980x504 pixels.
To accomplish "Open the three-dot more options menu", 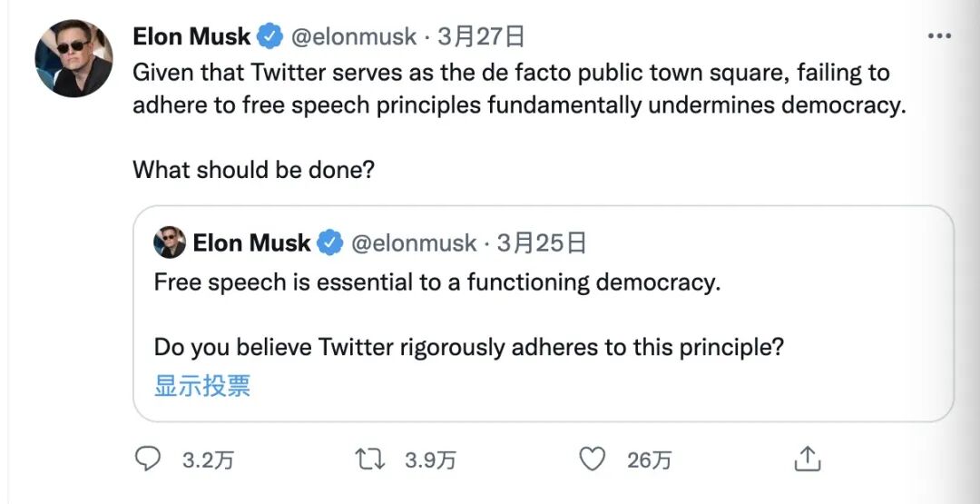I will [x=938, y=36].
